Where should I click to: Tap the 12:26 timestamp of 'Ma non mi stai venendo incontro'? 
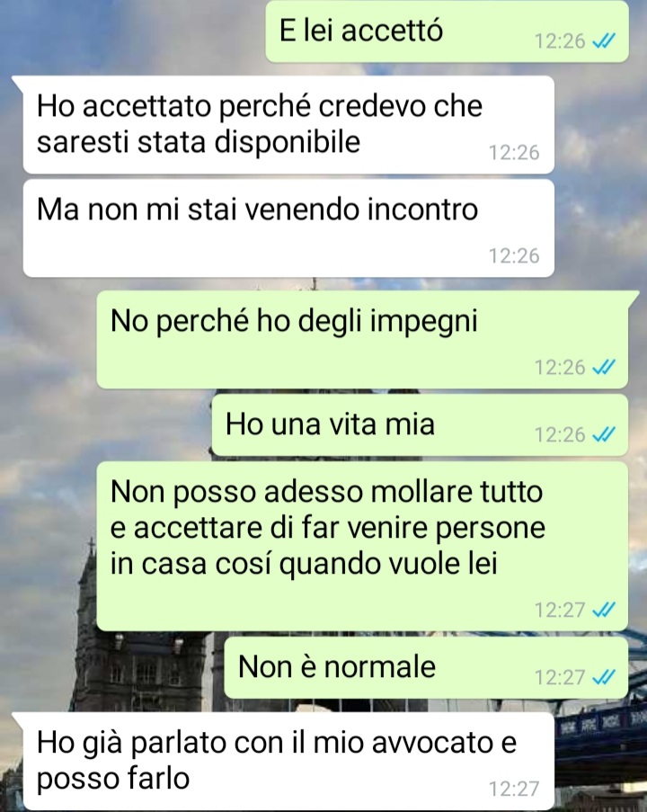514,255
